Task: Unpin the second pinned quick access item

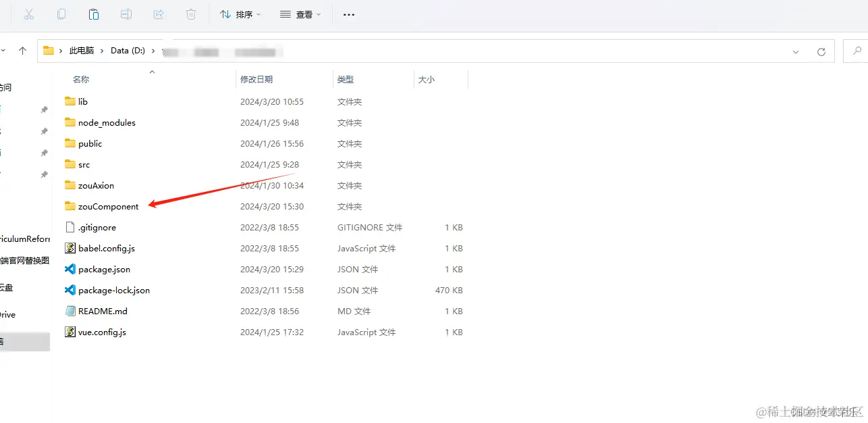Action: [x=44, y=131]
